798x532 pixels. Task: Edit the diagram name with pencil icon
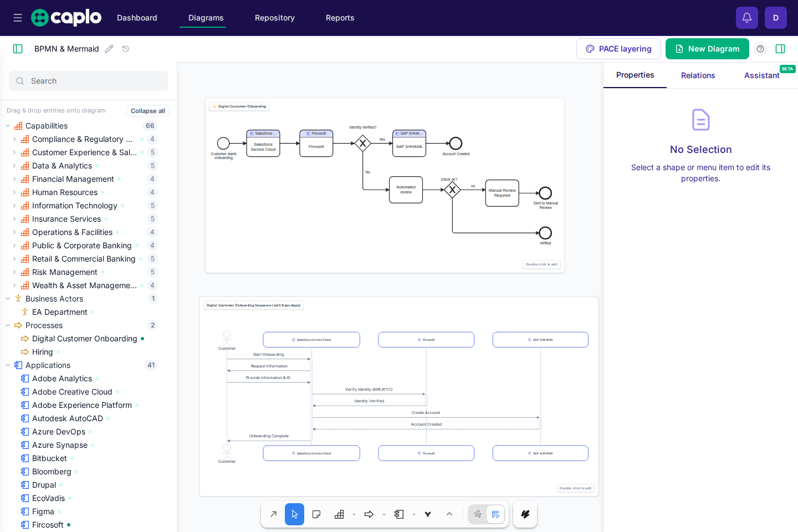109,49
